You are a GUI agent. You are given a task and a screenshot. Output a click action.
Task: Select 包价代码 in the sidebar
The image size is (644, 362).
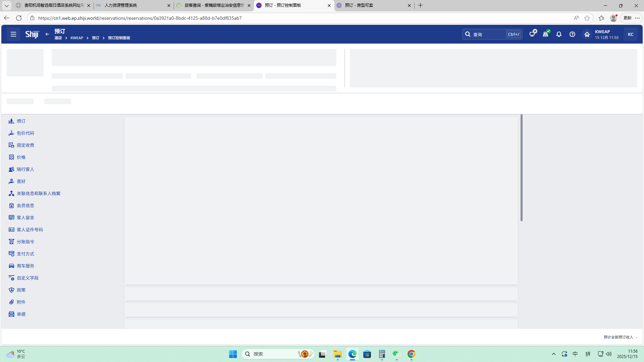[25, 133]
